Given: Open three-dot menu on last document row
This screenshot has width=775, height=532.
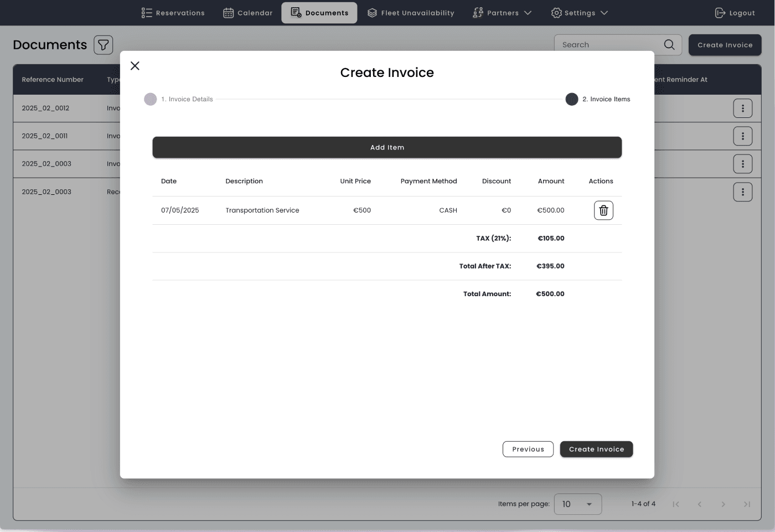Looking at the screenshot, I should click(x=742, y=192).
